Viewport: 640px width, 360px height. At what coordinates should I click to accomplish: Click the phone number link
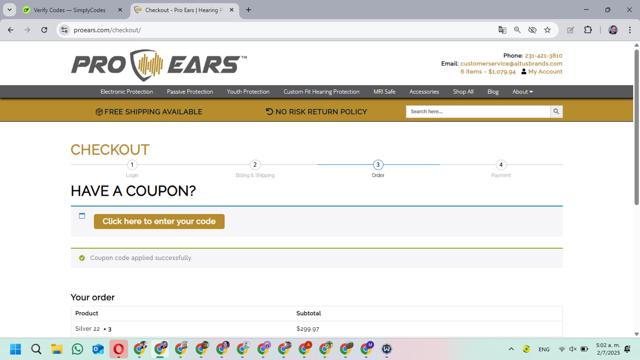543,56
